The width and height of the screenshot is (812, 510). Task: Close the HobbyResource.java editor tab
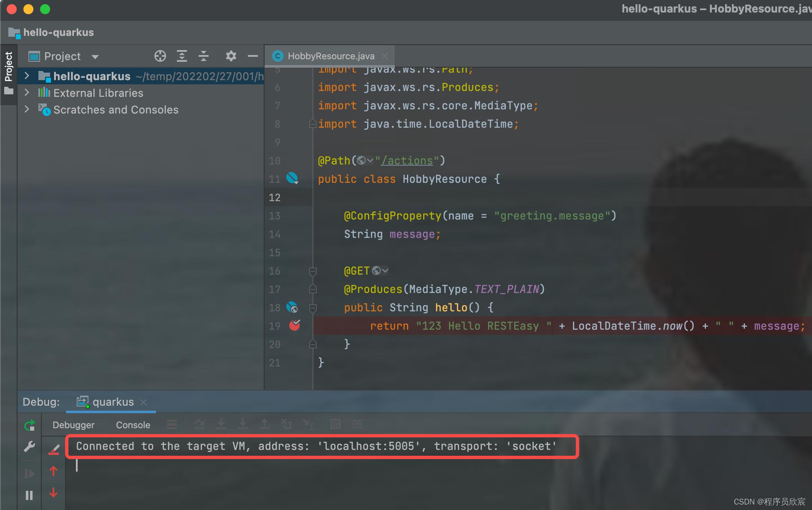[x=385, y=56]
